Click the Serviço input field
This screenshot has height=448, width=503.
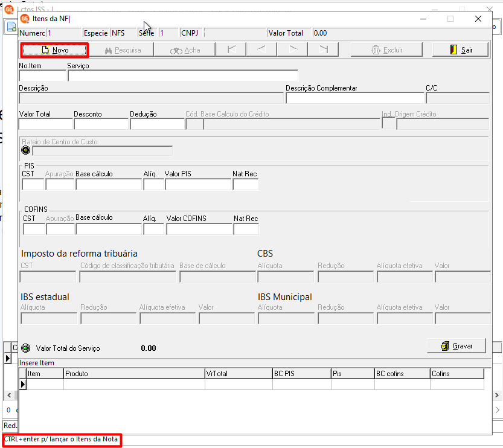tap(183, 75)
